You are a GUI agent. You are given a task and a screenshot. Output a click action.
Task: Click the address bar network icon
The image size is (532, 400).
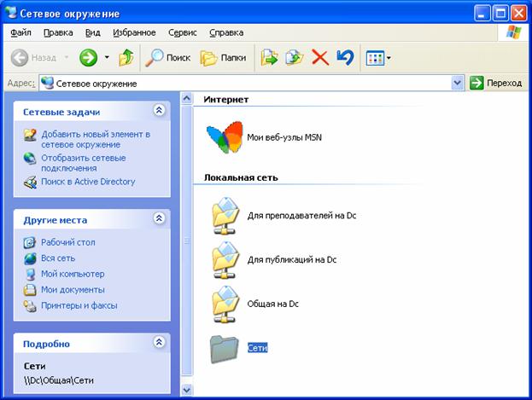(47, 83)
